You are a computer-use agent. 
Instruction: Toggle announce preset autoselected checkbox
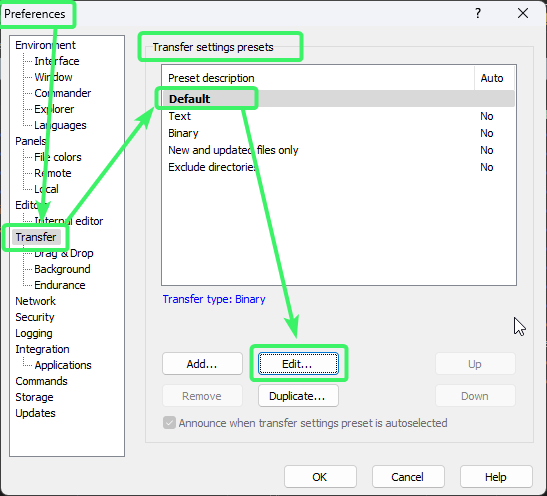pyautogui.click(x=169, y=423)
